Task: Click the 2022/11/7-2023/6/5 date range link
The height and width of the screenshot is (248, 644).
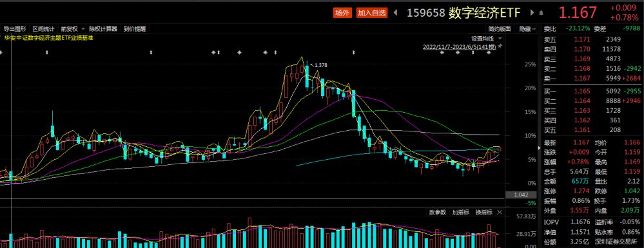Action: [460, 47]
